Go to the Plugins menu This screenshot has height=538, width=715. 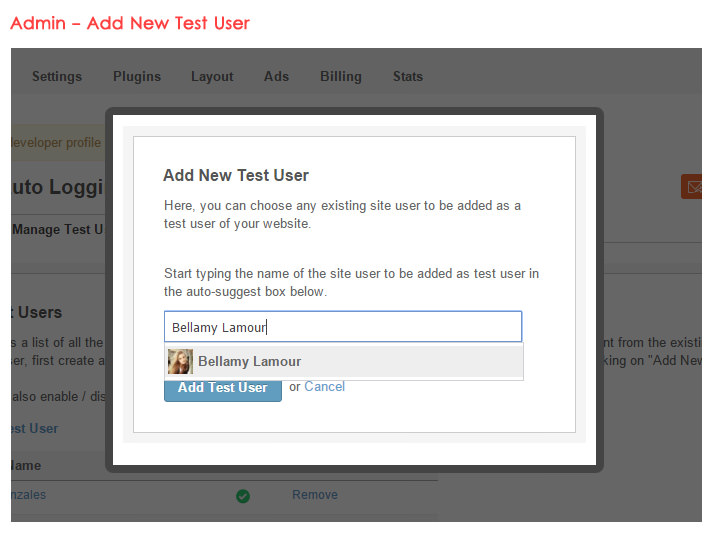[137, 76]
